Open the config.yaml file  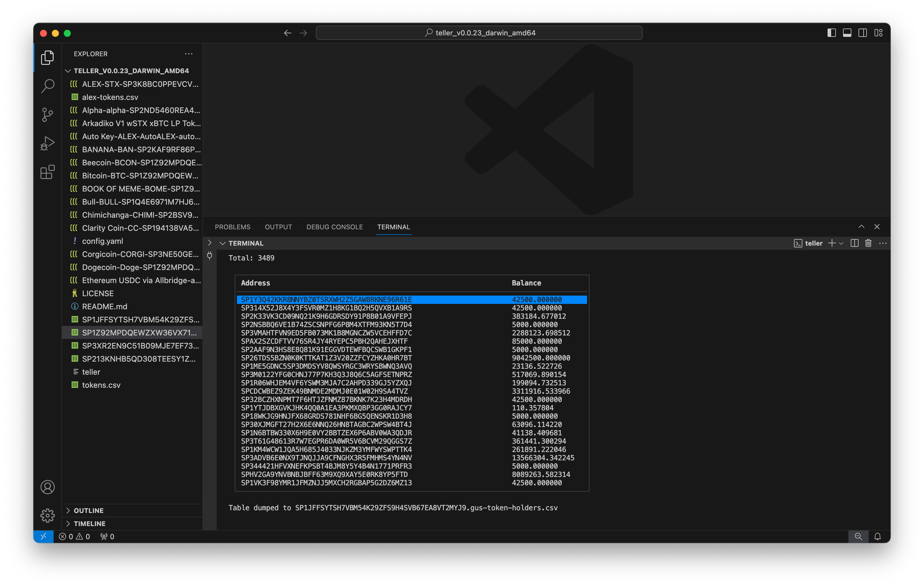click(102, 241)
